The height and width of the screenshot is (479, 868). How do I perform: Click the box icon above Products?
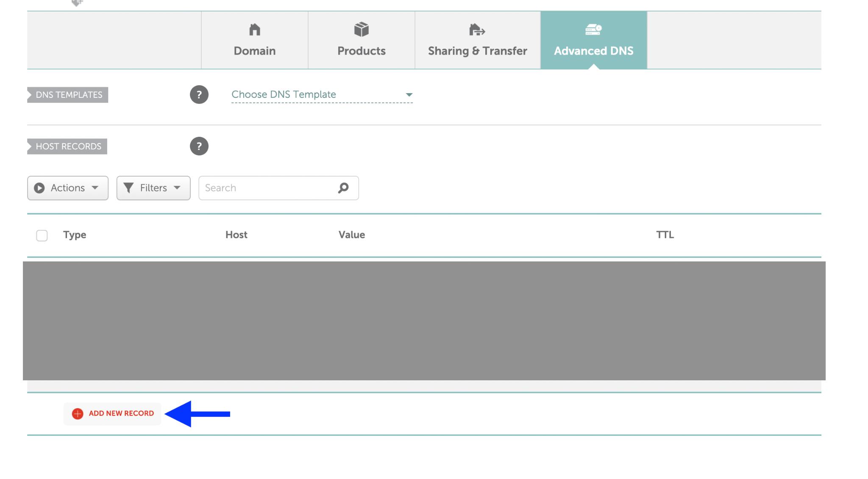click(x=361, y=30)
